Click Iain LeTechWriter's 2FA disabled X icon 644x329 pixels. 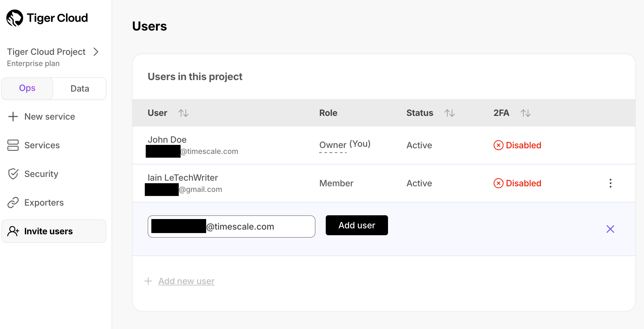pos(499,183)
